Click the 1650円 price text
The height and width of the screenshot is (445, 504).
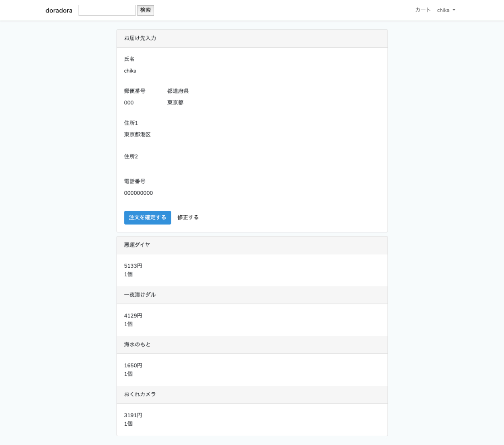click(133, 366)
